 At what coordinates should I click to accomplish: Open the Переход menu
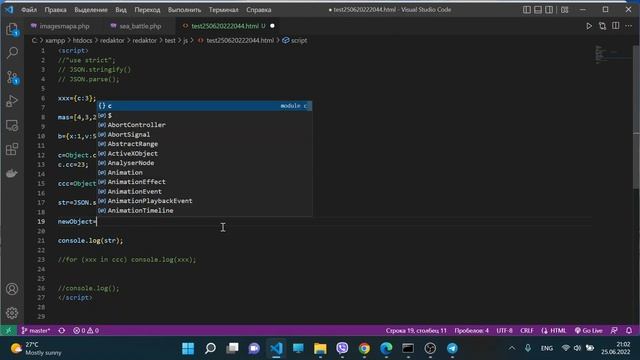[147, 9]
